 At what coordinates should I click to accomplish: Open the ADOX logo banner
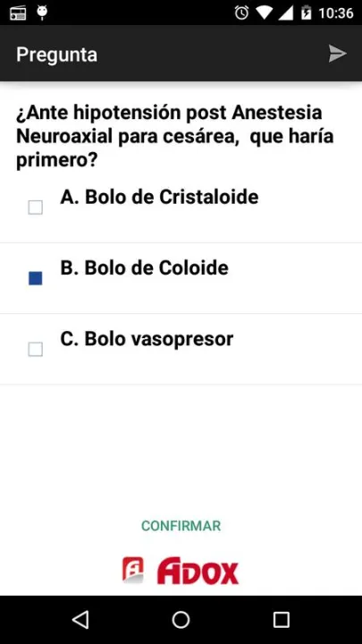point(181,571)
